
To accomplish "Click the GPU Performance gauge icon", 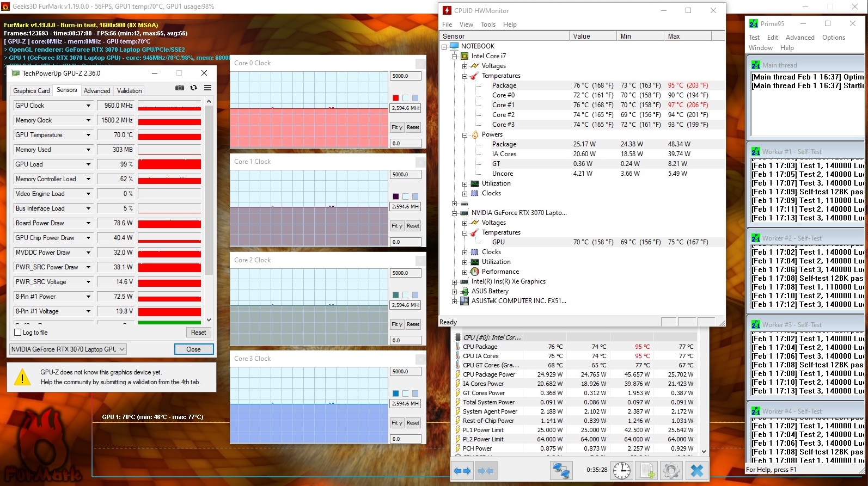I will [475, 272].
